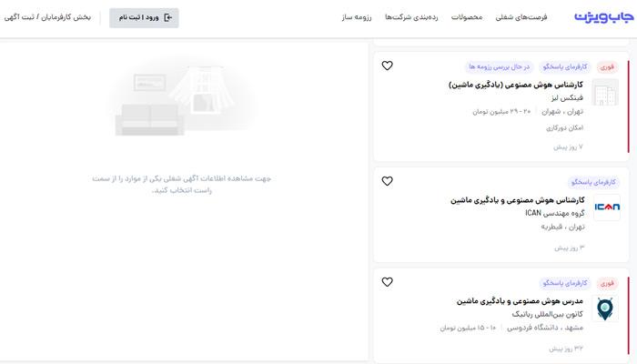Favorite the Robotic institute instructor job

(x=387, y=281)
